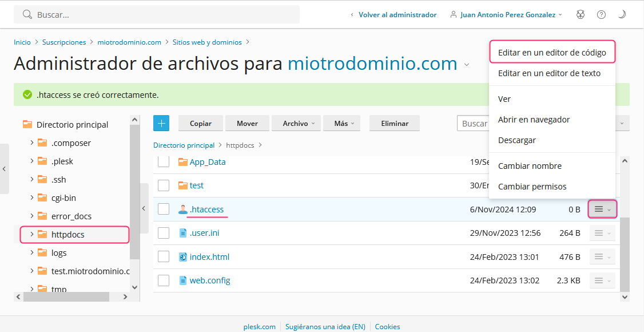The image size is (644, 332).
Task: Check the .user.ini row checkbox
Action: 164,233
